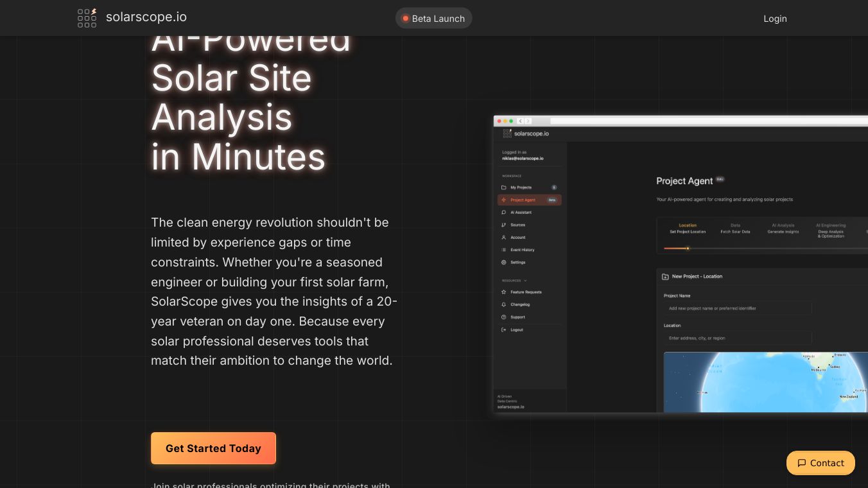Click the orange step progress bar marker

tap(688, 248)
